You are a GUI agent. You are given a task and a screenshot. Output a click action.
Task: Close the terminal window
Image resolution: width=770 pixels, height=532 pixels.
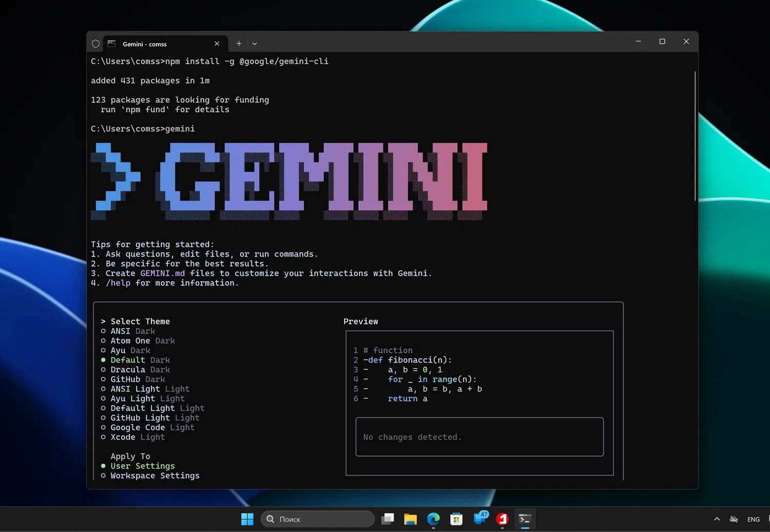coord(686,42)
